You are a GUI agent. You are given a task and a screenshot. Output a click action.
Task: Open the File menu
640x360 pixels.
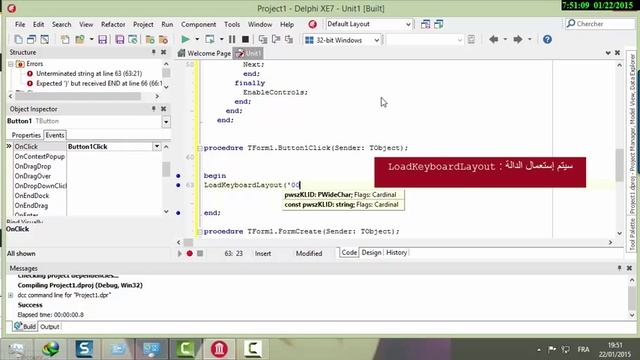20,24
